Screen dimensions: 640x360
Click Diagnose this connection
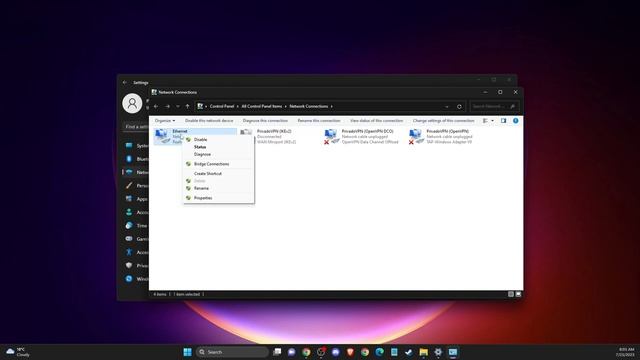[x=265, y=121]
